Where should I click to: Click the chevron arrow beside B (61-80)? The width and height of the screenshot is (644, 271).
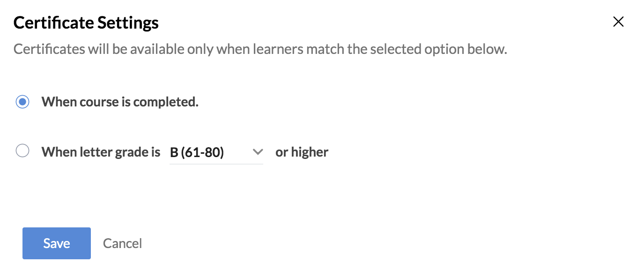pyautogui.click(x=257, y=152)
